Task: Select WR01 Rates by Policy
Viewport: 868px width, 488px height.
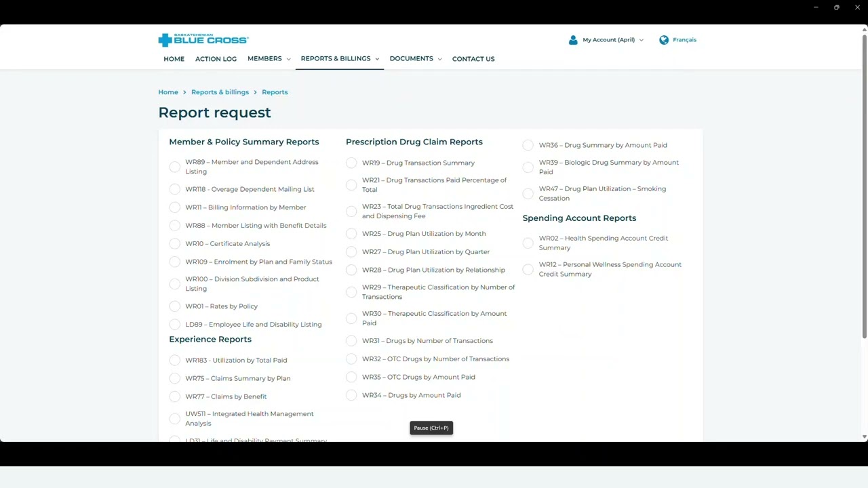Action: (x=175, y=306)
